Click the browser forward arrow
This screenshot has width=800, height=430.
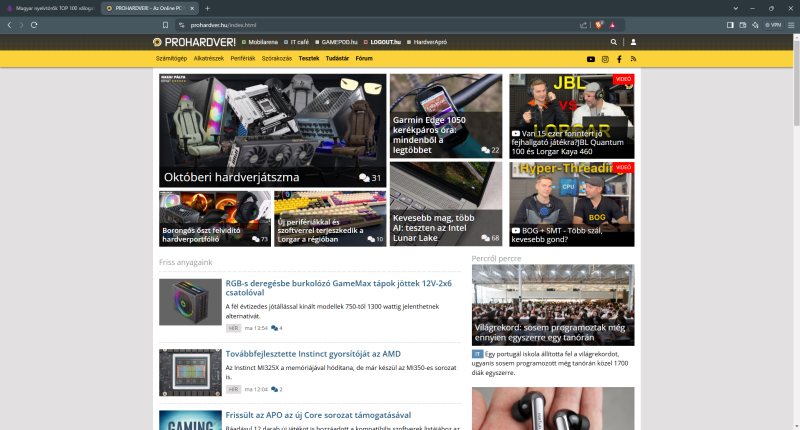coord(21,25)
